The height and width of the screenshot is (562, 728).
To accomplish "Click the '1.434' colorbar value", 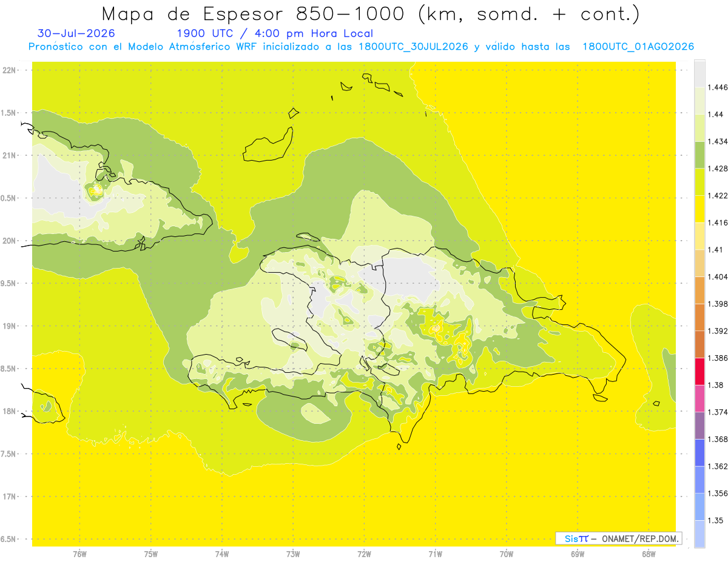I will pos(718,141).
